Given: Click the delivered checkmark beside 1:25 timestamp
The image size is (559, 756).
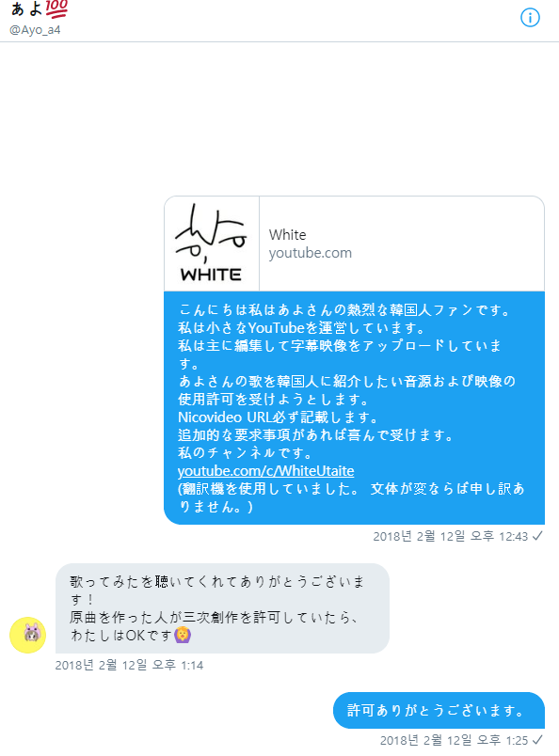Looking at the screenshot, I should tap(537, 740).
